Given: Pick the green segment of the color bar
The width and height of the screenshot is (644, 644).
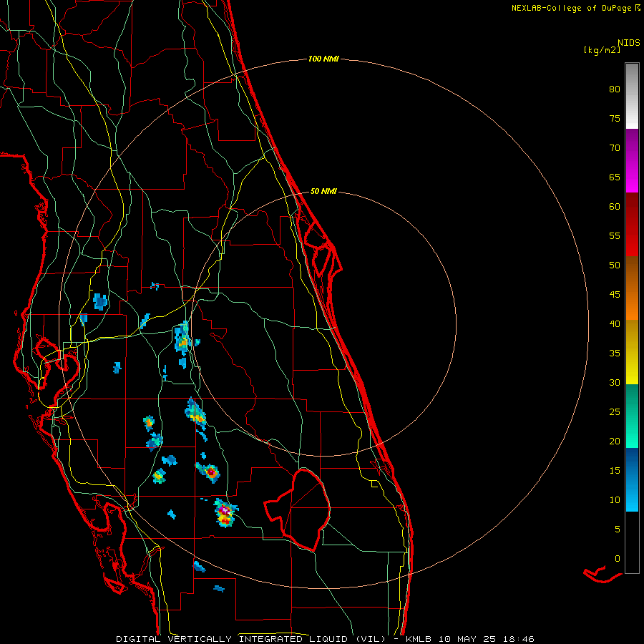Looking at the screenshot, I should pyautogui.click(x=632, y=416).
